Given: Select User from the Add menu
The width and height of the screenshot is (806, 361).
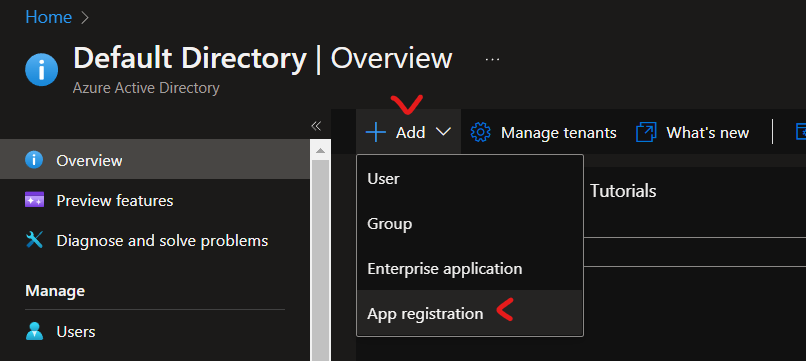Looking at the screenshot, I should (470, 178).
